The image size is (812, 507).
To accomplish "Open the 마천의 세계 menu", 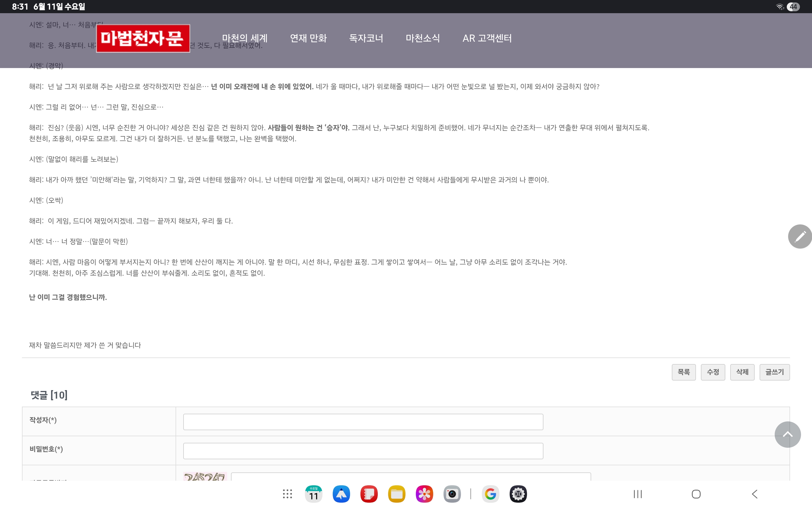I will (245, 38).
